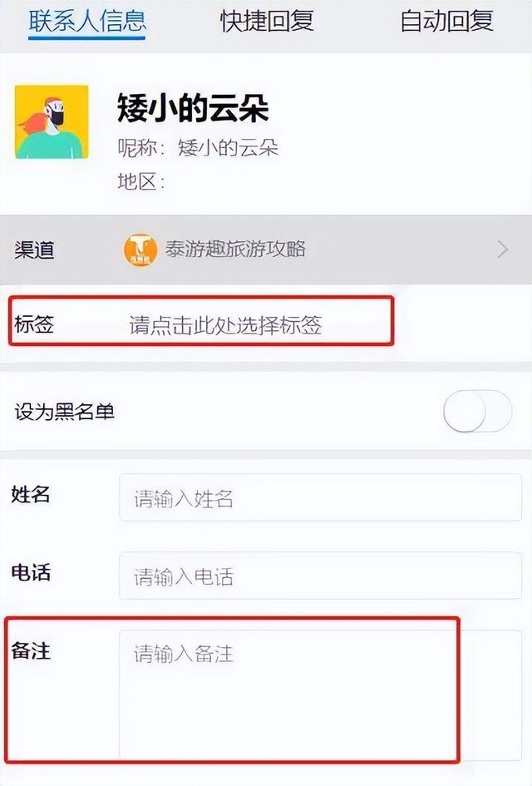
Task: Click the 姓名 field label
Action: (31, 494)
